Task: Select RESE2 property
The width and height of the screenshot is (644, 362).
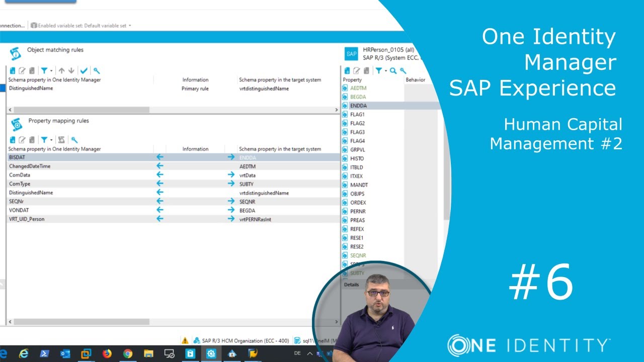Action: tap(357, 247)
